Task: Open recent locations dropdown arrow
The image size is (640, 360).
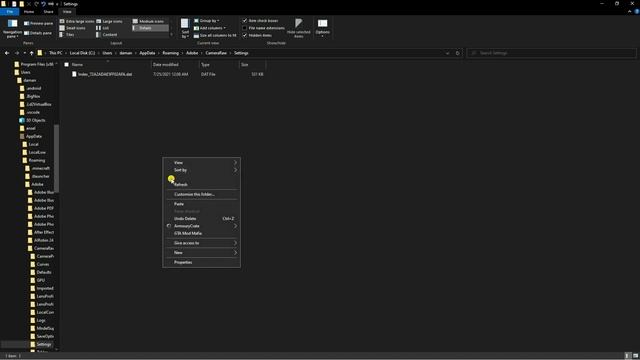Action: coord(24,53)
